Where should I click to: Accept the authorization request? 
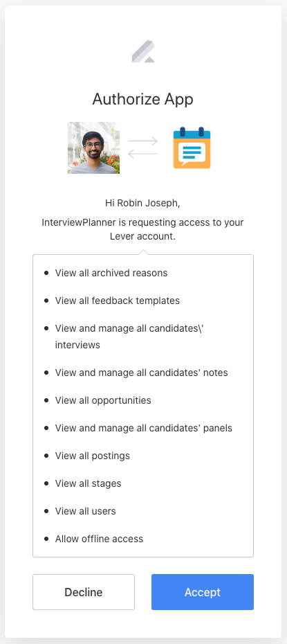pyautogui.click(x=203, y=592)
